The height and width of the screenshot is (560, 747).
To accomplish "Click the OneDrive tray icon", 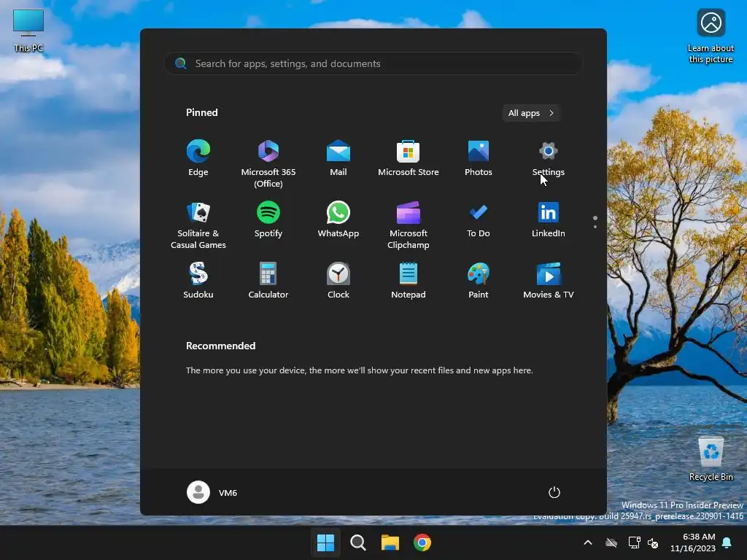I will point(611,542).
